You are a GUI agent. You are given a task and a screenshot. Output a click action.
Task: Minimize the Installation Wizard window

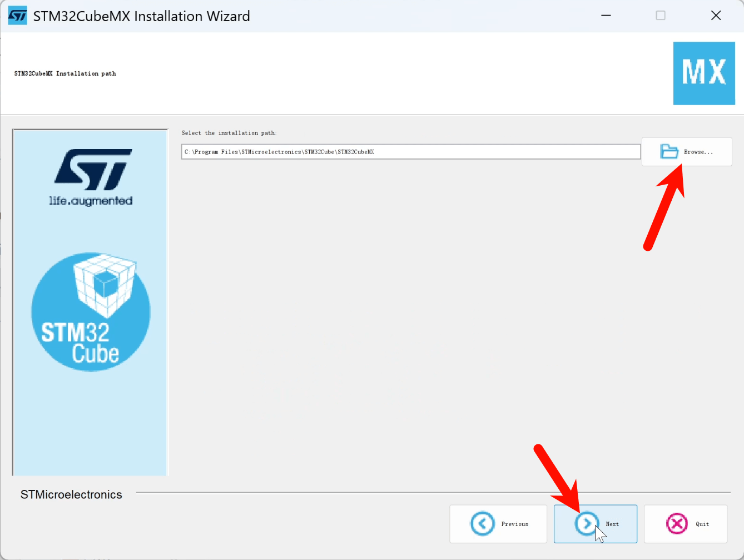606,16
